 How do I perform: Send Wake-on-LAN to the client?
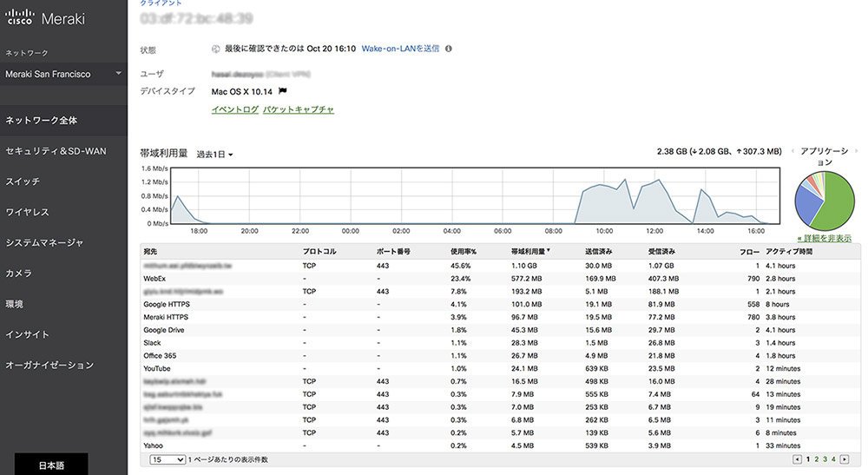tap(400, 49)
